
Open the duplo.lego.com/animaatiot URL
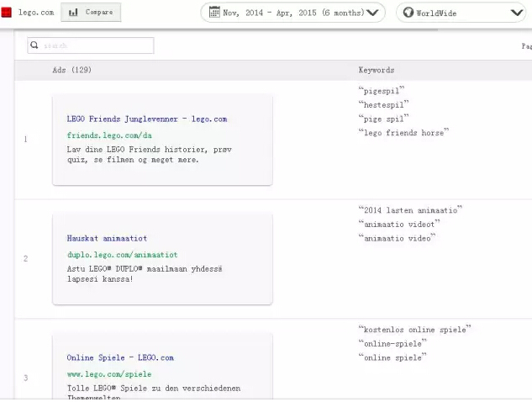(x=122, y=255)
